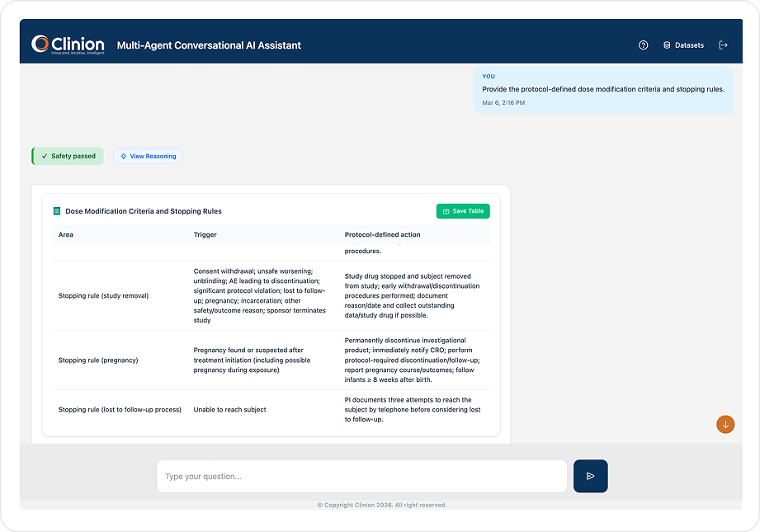The width and height of the screenshot is (760, 532).
Task: Focus the Type your question input field
Action: click(361, 476)
